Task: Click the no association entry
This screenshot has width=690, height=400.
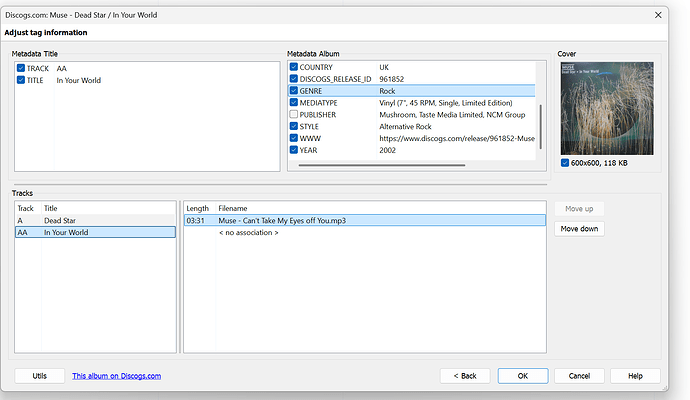Action: click(249, 232)
